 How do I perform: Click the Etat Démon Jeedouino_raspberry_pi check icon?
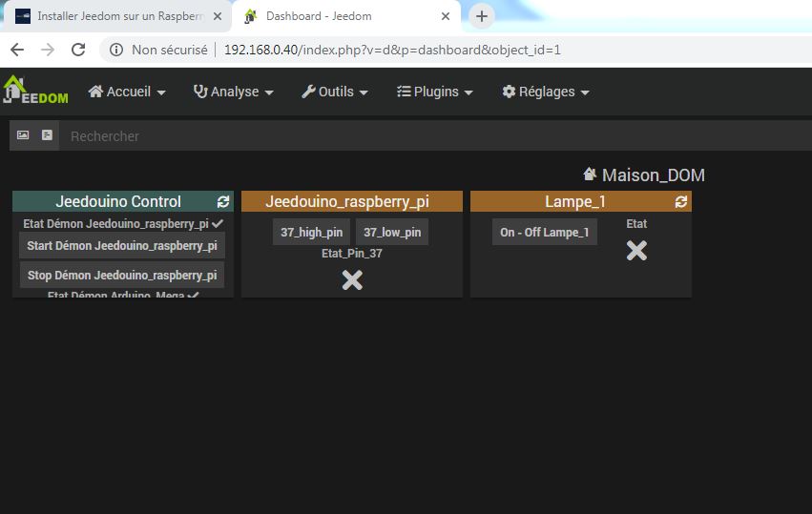tap(218, 223)
